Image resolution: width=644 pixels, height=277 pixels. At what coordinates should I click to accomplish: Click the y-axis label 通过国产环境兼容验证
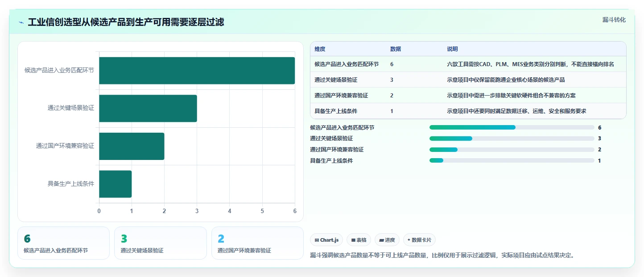(x=65, y=146)
